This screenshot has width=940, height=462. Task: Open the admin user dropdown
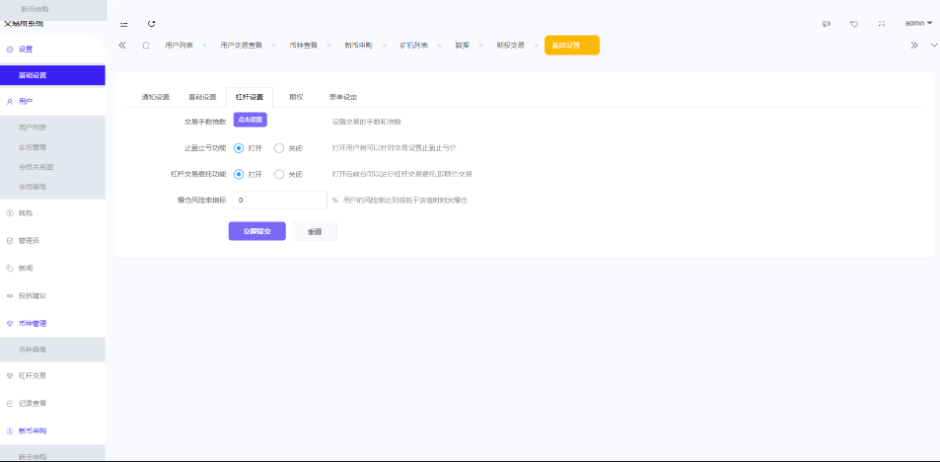tap(918, 23)
